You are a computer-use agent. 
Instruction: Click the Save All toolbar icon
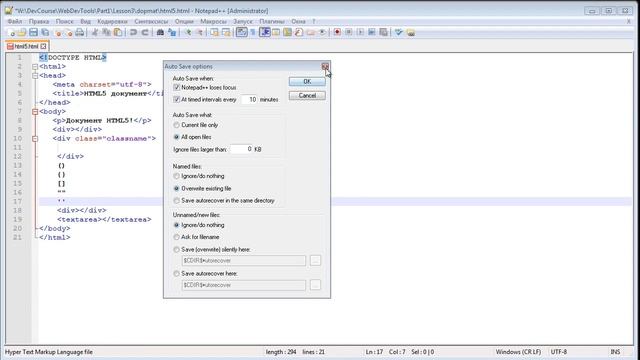pos(45,33)
